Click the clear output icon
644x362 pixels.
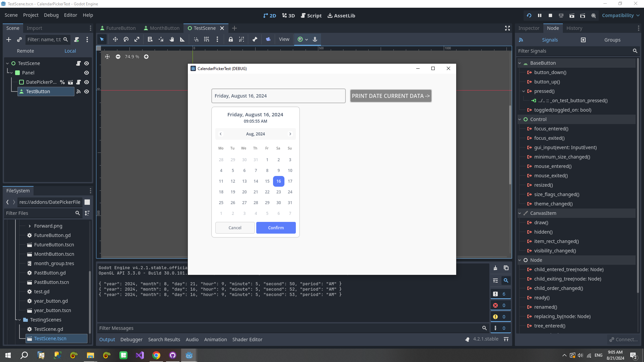495,268
